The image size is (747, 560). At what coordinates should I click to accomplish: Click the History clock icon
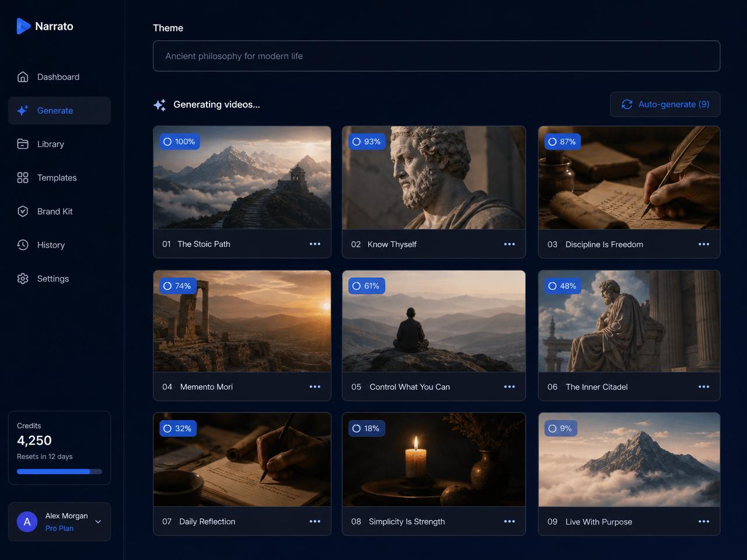click(x=23, y=245)
